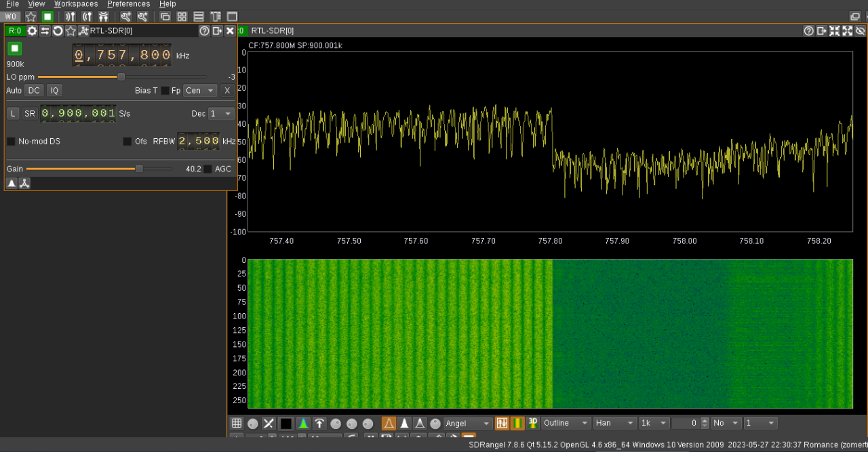This screenshot has height=452, width=868.
Task: Enable the No-mod DS checkbox
Action: click(x=11, y=141)
